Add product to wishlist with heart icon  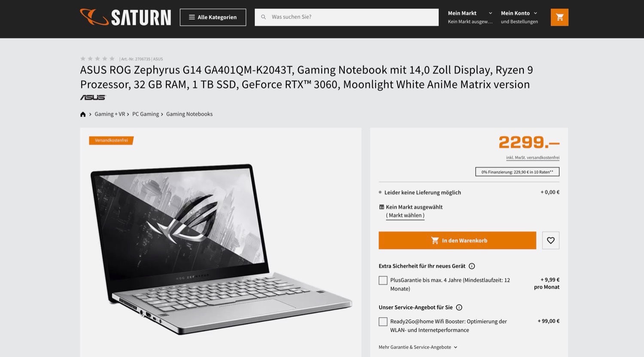coord(550,241)
